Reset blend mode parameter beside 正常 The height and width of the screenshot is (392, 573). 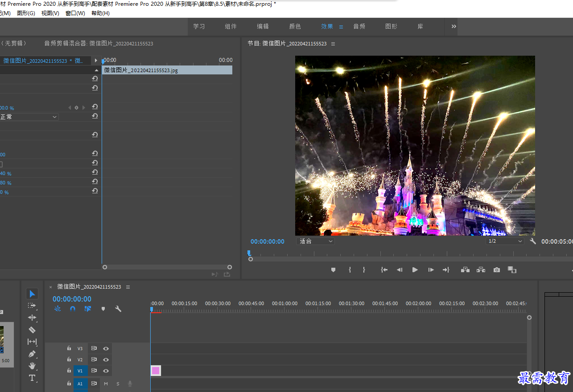(x=95, y=116)
